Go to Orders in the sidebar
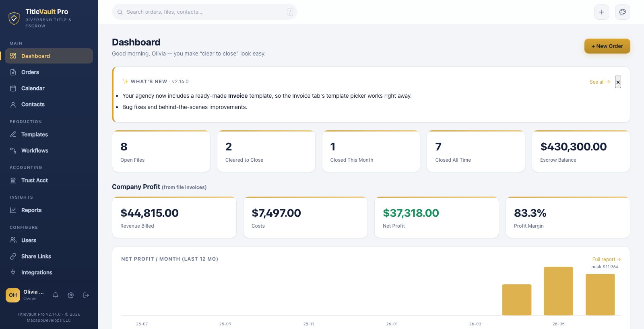 (49, 72)
